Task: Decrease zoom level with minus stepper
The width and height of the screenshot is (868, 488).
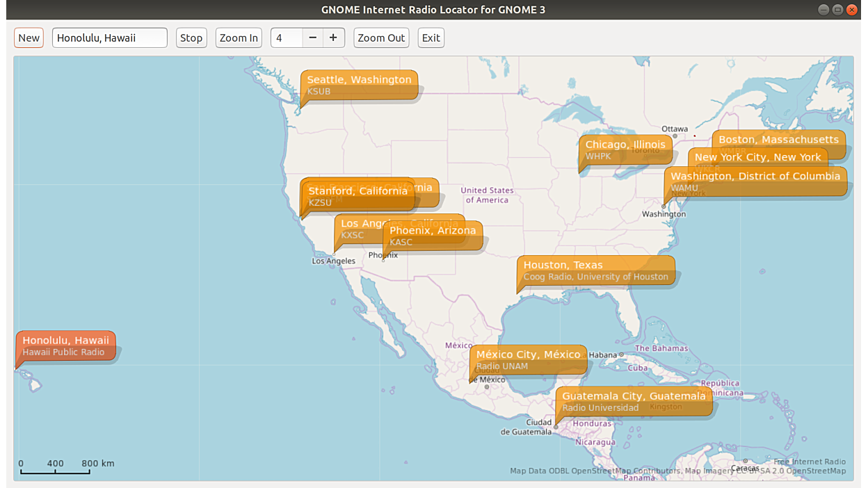Action: click(313, 38)
